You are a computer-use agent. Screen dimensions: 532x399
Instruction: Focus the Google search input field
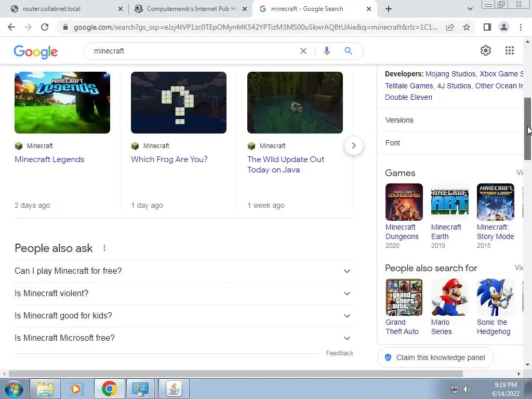click(193, 51)
